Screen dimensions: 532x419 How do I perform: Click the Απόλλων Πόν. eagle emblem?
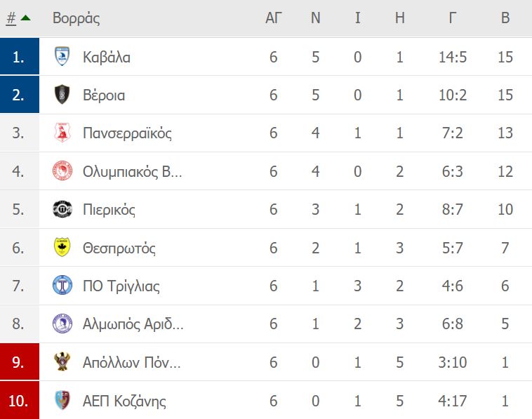[62, 361]
